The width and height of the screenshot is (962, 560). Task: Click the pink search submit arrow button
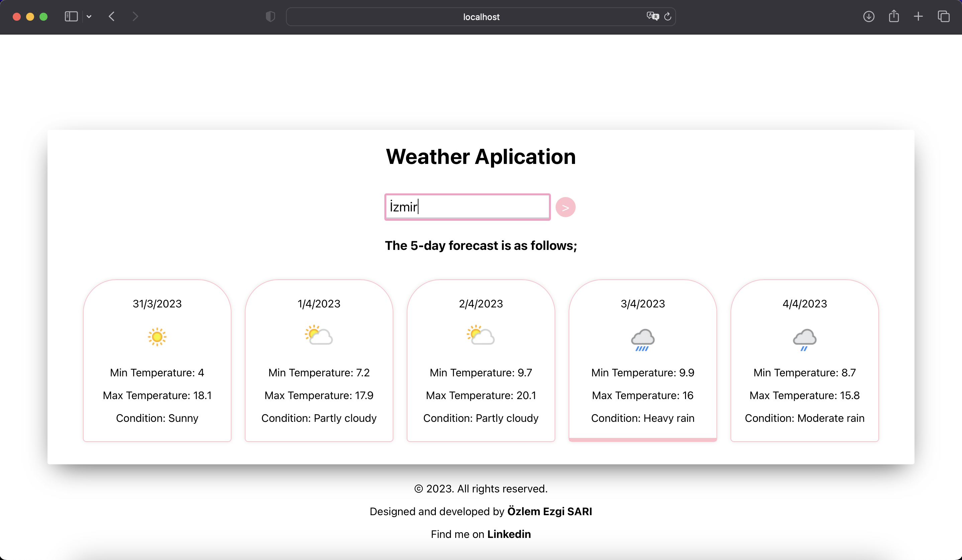click(565, 207)
